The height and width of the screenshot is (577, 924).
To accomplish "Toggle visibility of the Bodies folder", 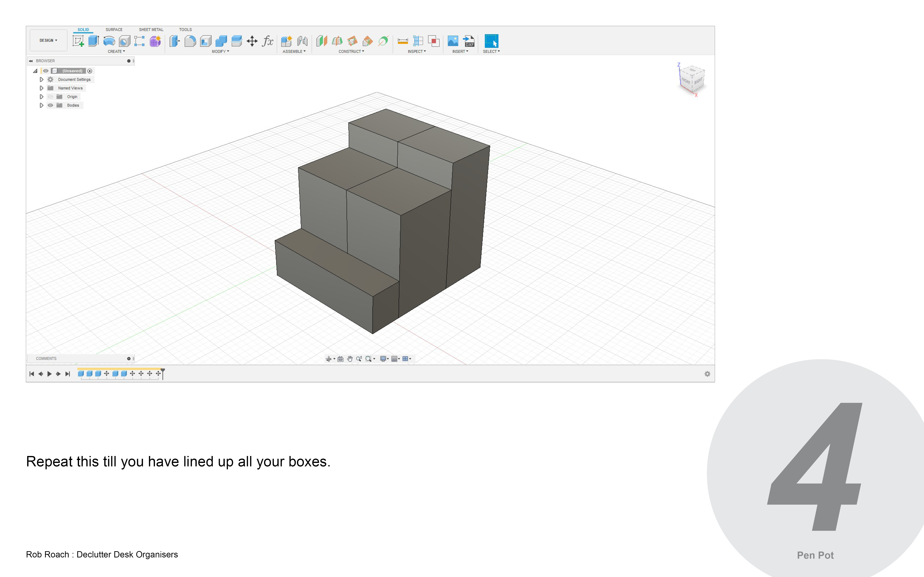I will pos(50,105).
